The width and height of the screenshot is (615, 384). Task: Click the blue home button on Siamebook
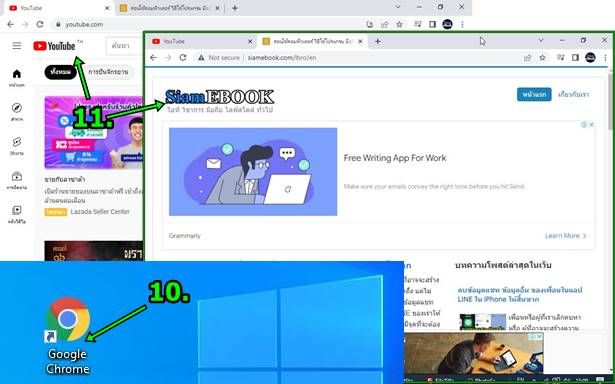tap(534, 95)
